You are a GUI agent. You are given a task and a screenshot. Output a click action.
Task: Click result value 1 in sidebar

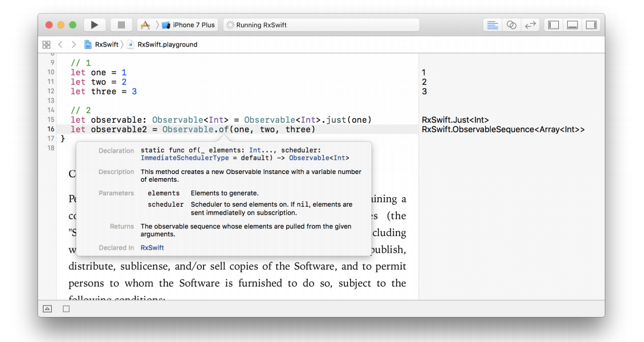[424, 72]
